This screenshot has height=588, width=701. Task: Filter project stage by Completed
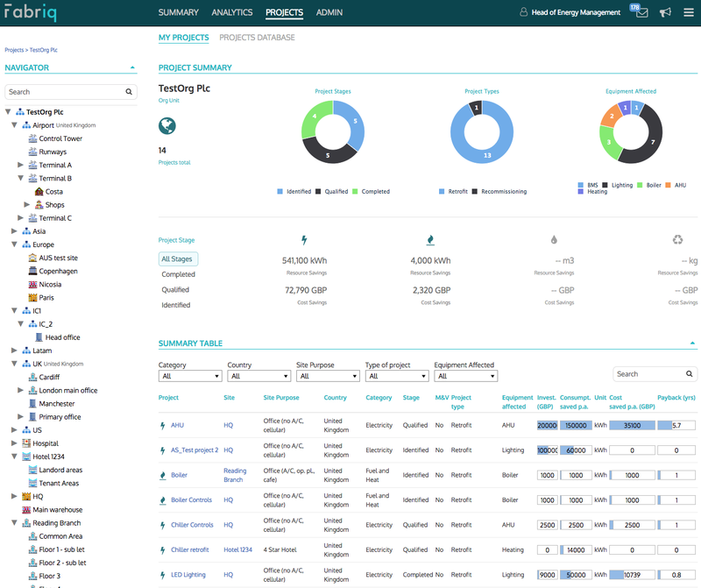(x=179, y=274)
